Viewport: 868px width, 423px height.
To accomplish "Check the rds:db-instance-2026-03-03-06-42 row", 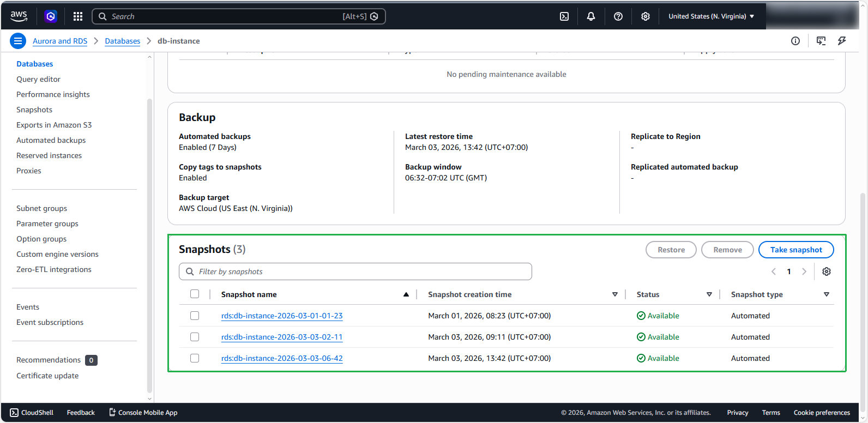I will (195, 358).
